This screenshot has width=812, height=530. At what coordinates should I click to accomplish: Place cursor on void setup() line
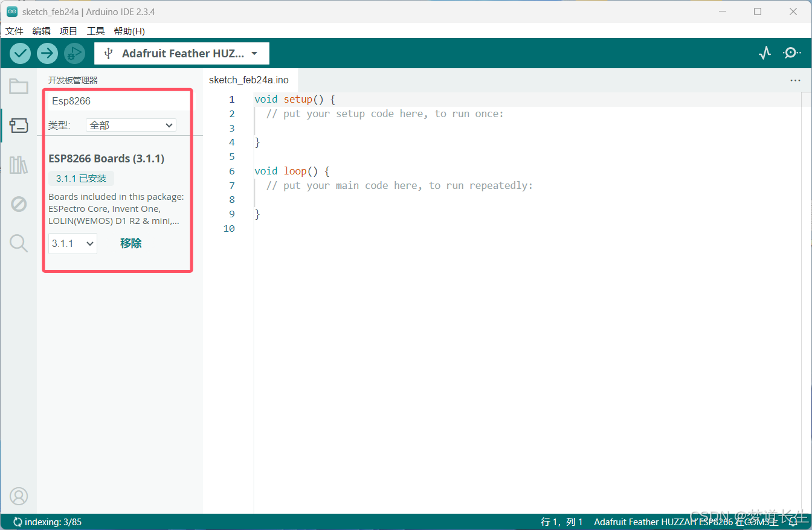[294, 99]
